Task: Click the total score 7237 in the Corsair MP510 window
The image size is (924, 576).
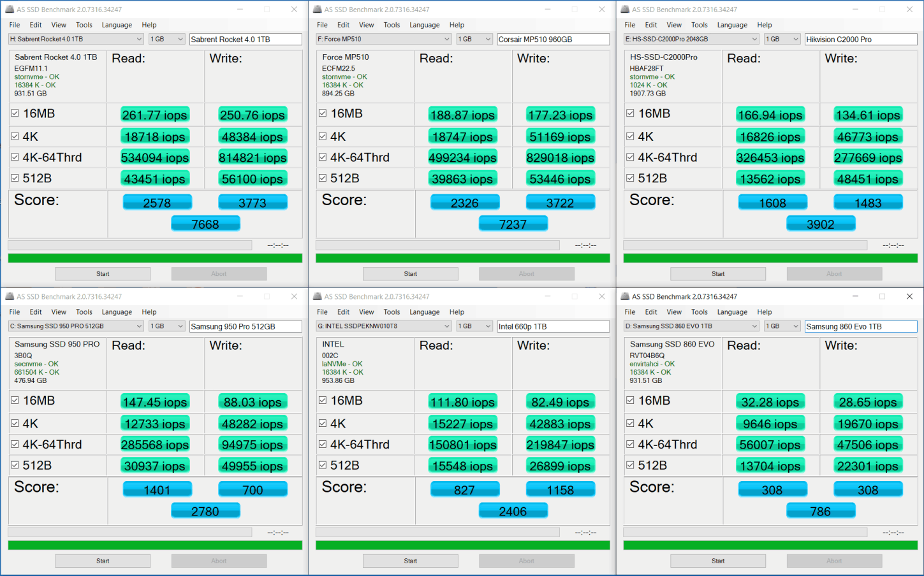Action: (x=513, y=224)
